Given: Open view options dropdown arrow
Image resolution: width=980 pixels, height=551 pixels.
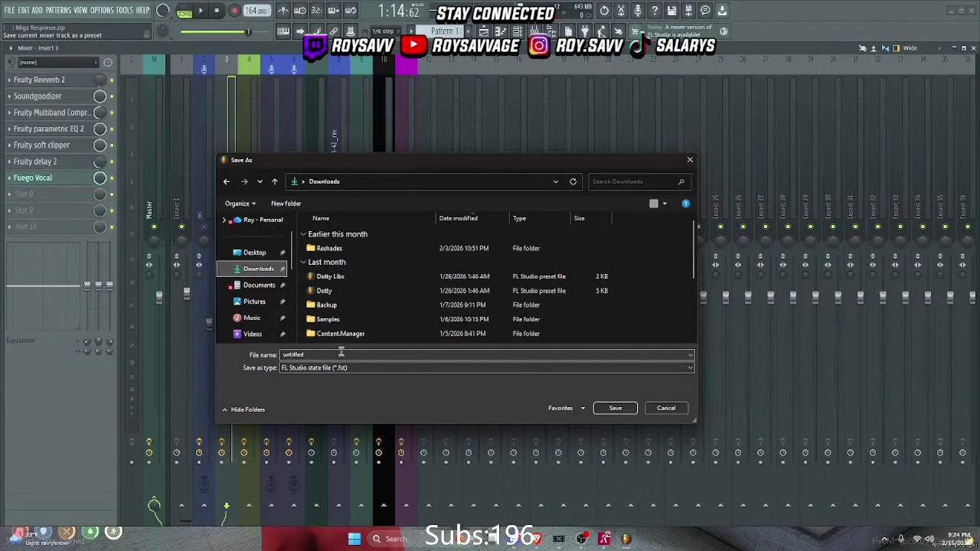Looking at the screenshot, I should (x=665, y=204).
